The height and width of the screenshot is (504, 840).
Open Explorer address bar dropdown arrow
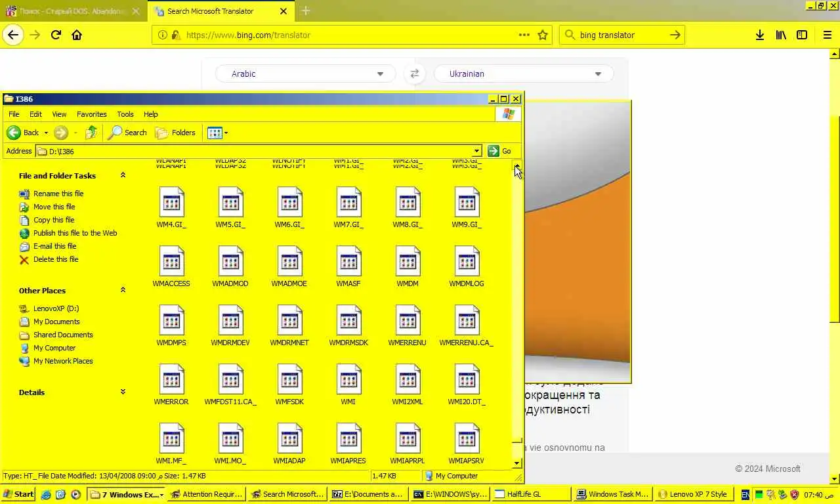[x=476, y=151]
